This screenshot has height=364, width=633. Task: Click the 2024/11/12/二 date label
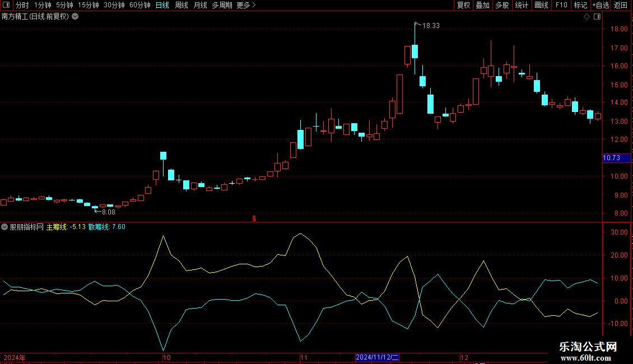(x=377, y=357)
